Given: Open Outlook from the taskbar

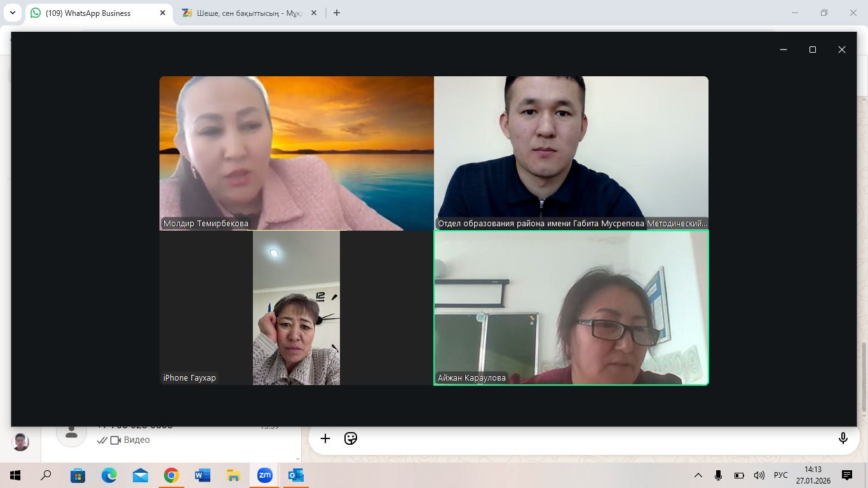Looking at the screenshot, I should click(x=295, y=475).
